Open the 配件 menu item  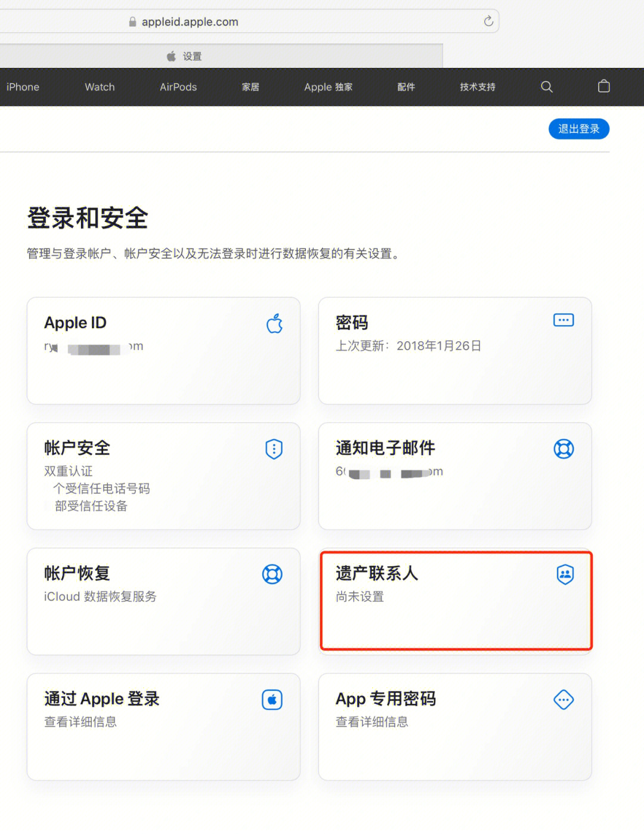point(406,87)
